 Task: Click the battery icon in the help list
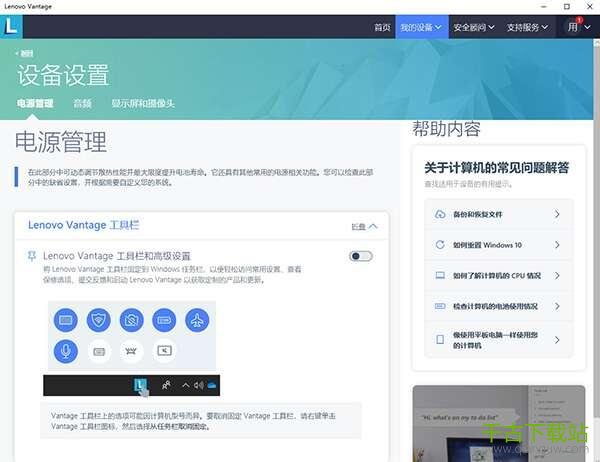(x=440, y=306)
